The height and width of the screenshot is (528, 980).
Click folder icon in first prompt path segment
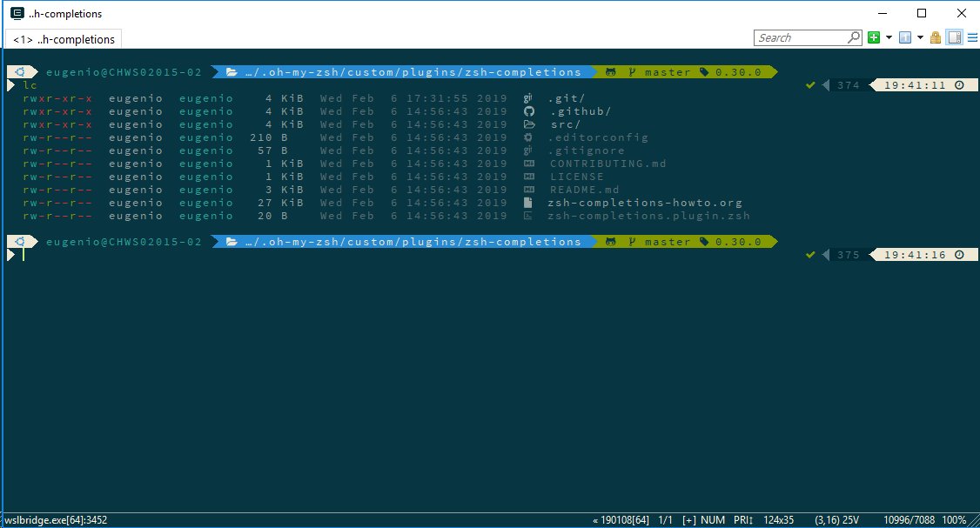click(x=232, y=72)
